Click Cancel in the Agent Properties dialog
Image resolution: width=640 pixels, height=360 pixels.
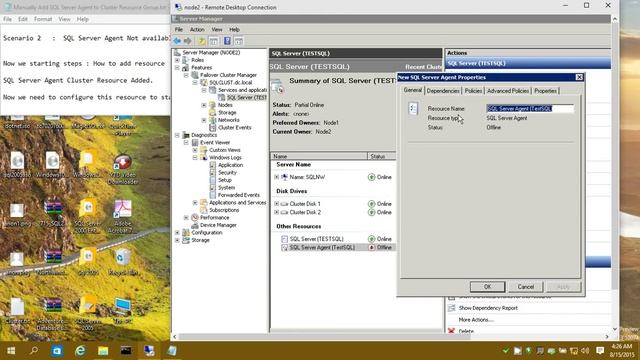pyautogui.click(x=526, y=287)
